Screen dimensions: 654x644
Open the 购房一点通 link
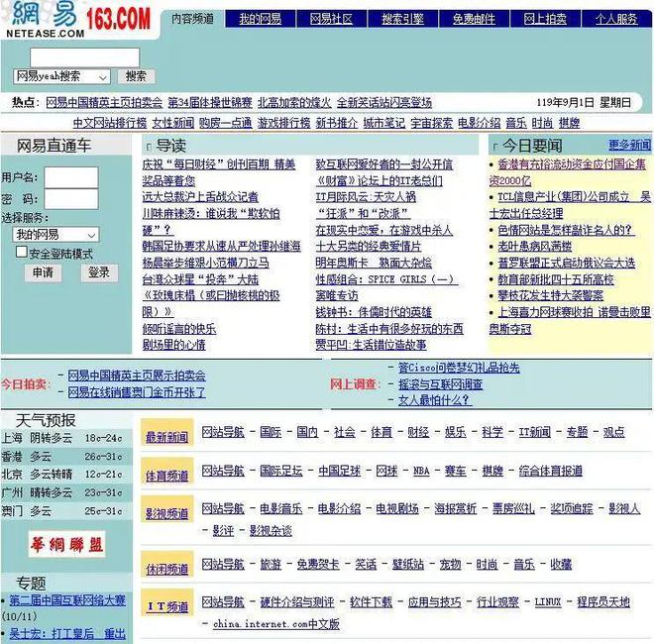click(x=225, y=123)
